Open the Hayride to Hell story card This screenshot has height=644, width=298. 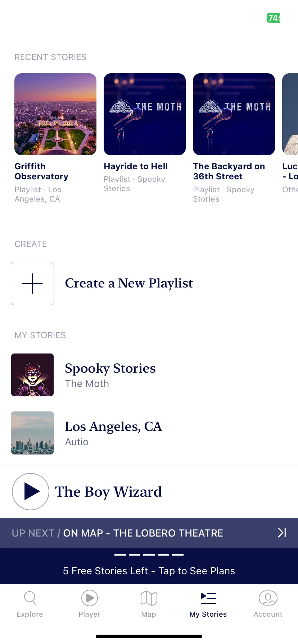[145, 133]
